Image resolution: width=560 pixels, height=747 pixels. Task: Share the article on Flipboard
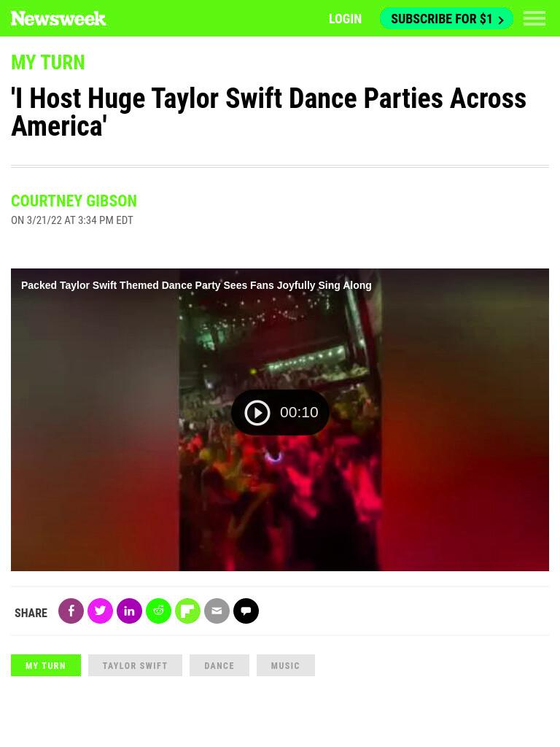click(187, 611)
